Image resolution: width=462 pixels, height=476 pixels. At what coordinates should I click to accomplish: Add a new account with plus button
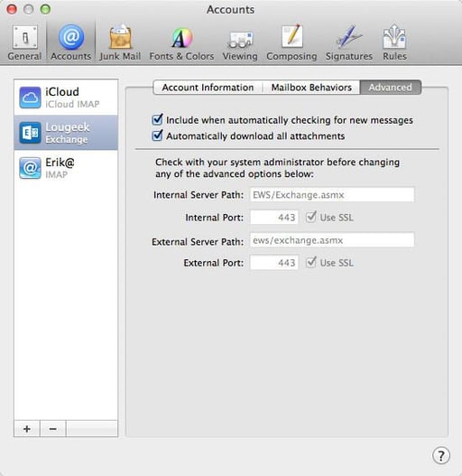(27, 429)
